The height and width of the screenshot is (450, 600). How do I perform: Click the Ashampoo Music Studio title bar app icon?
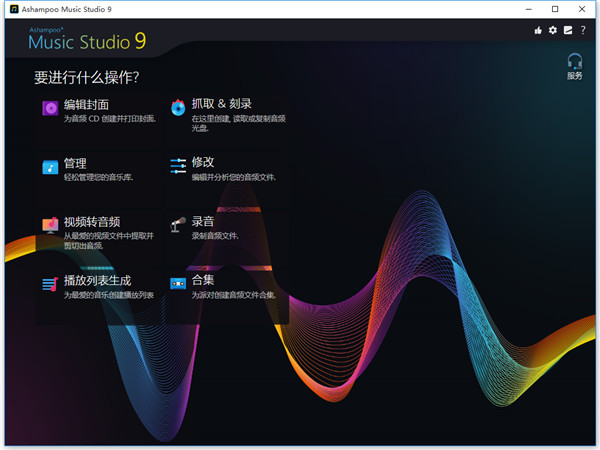pyautogui.click(x=14, y=9)
